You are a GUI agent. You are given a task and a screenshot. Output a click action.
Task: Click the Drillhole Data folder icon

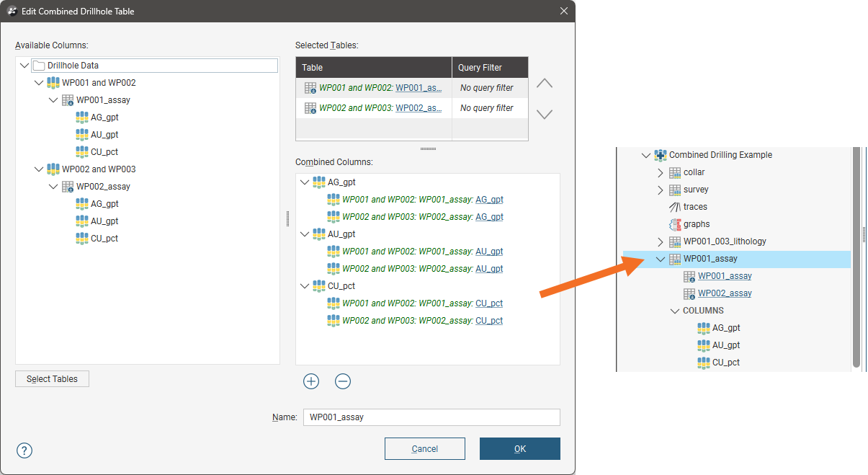click(39, 66)
